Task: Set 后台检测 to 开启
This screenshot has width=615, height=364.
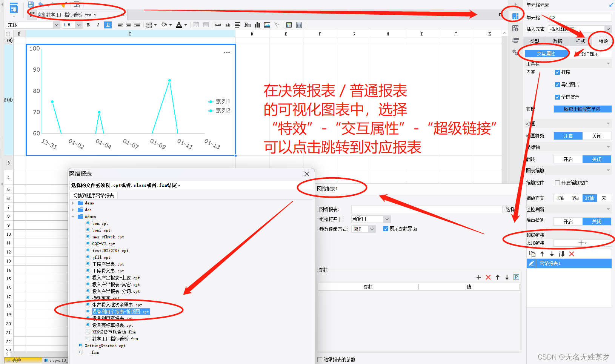Action: click(x=568, y=221)
